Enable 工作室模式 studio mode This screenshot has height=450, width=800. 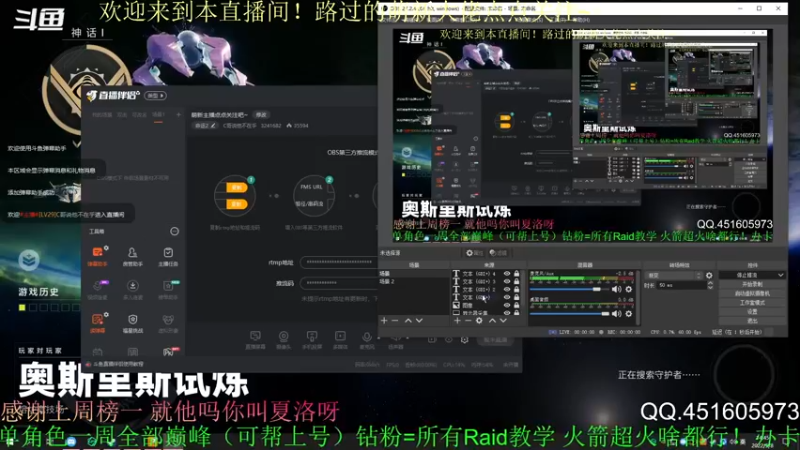[752, 303]
